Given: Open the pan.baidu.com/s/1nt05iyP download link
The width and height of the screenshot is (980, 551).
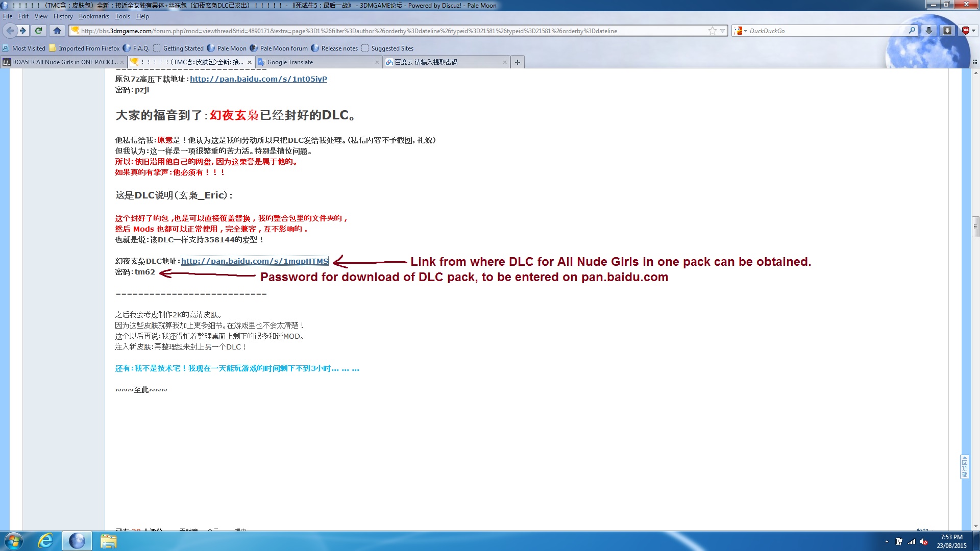Looking at the screenshot, I should point(258,79).
